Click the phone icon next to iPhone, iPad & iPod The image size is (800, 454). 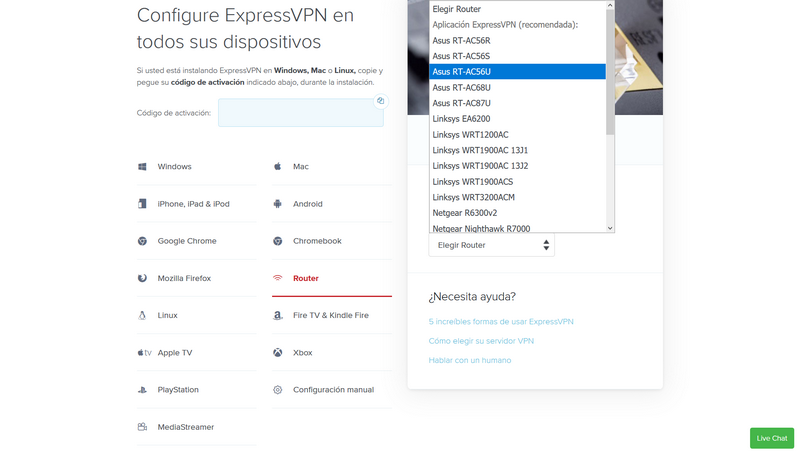click(x=142, y=204)
